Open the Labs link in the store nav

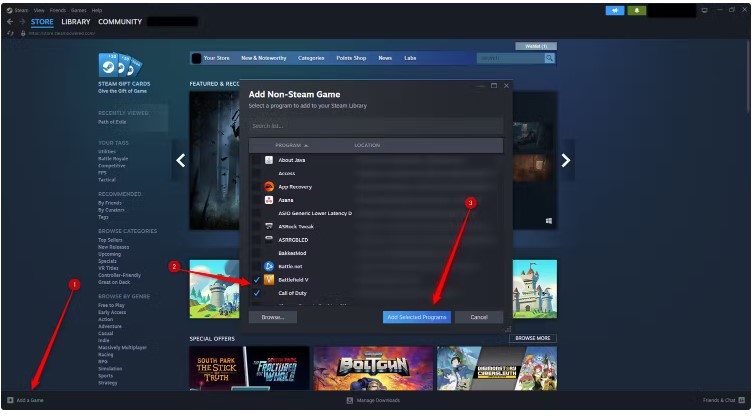(x=410, y=58)
